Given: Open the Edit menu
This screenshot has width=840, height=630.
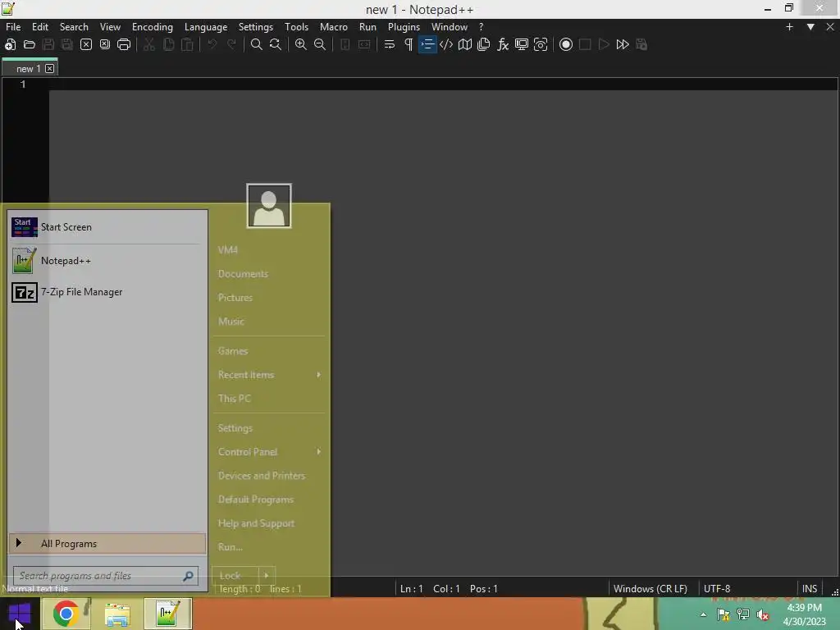Looking at the screenshot, I should pyautogui.click(x=40, y=27).
